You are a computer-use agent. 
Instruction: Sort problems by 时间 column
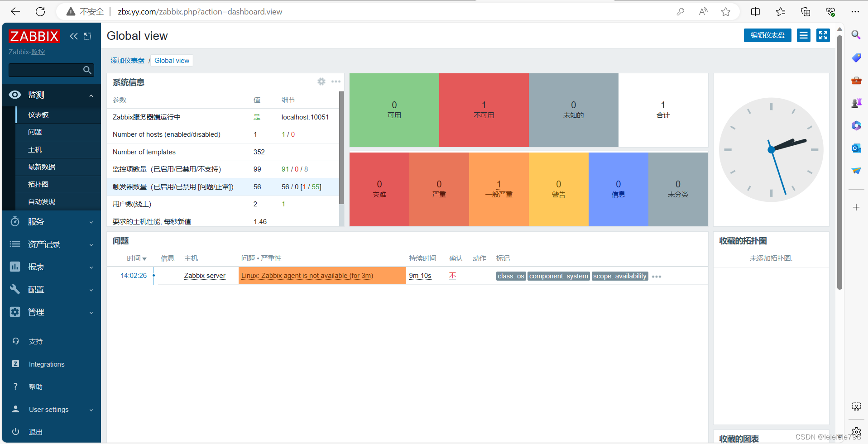coord(137,258)
